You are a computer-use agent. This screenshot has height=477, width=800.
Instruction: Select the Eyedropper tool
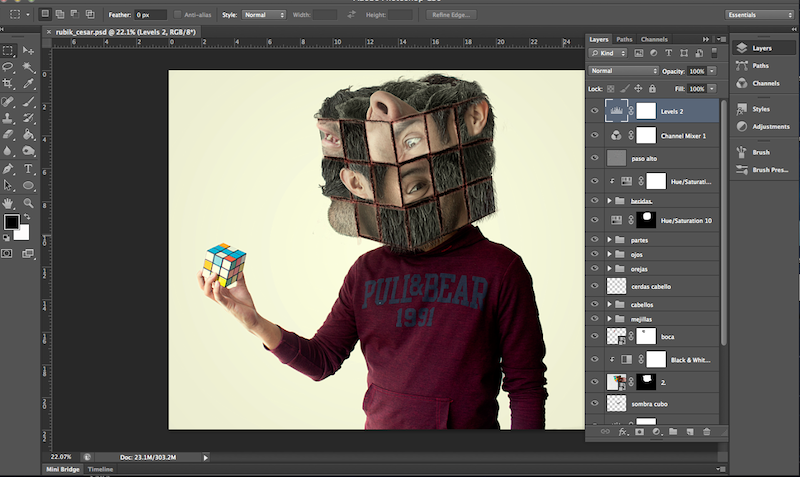[x=29, y=83]
